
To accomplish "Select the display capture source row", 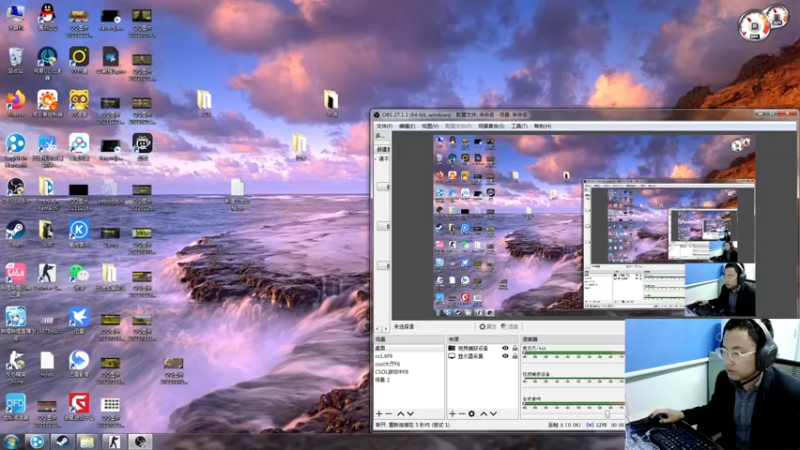I will (483, 356).
